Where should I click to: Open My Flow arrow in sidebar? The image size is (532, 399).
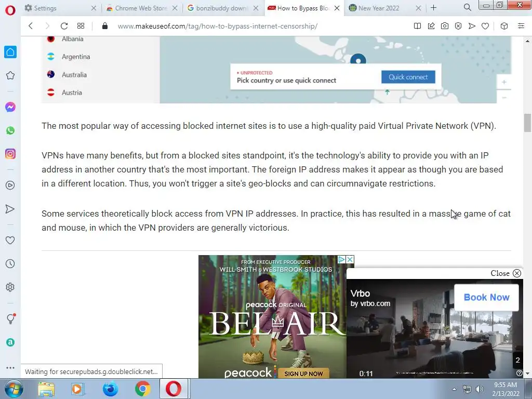pos(10,209)
